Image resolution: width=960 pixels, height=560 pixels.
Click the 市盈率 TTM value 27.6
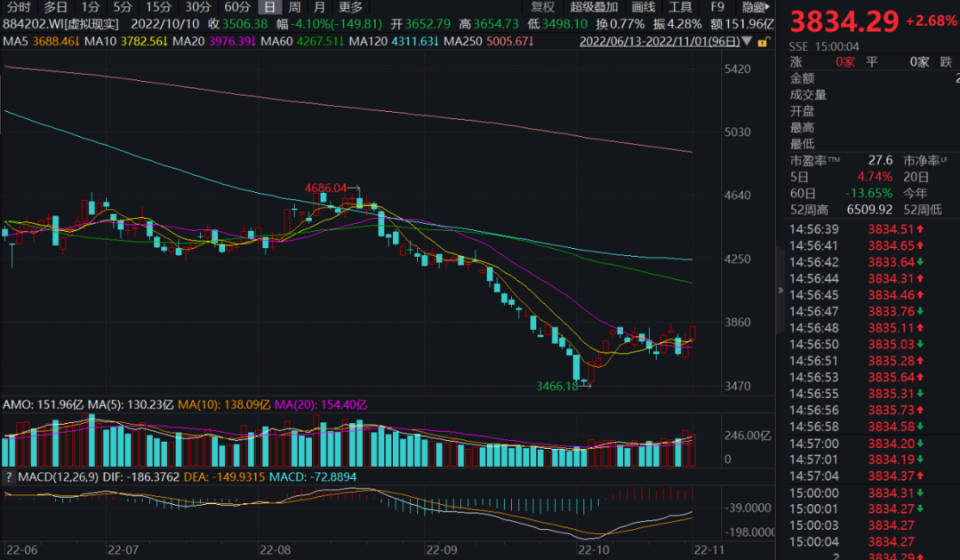tap(880, 160)
